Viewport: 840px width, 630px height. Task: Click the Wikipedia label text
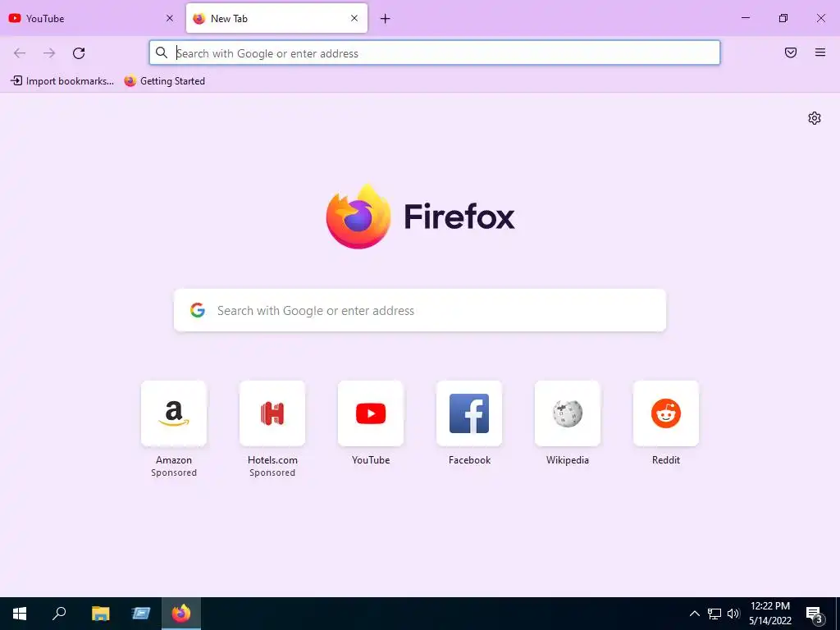pyautogui.click(x=568, y=460)
